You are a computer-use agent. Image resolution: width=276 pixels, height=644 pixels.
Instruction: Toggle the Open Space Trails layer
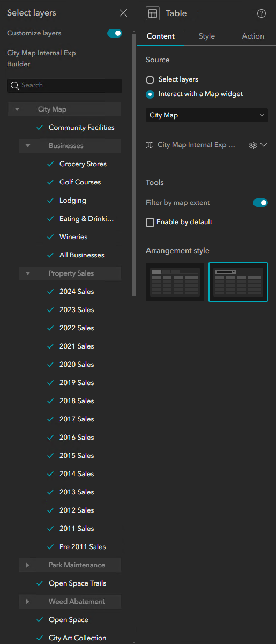coord(40,583)
